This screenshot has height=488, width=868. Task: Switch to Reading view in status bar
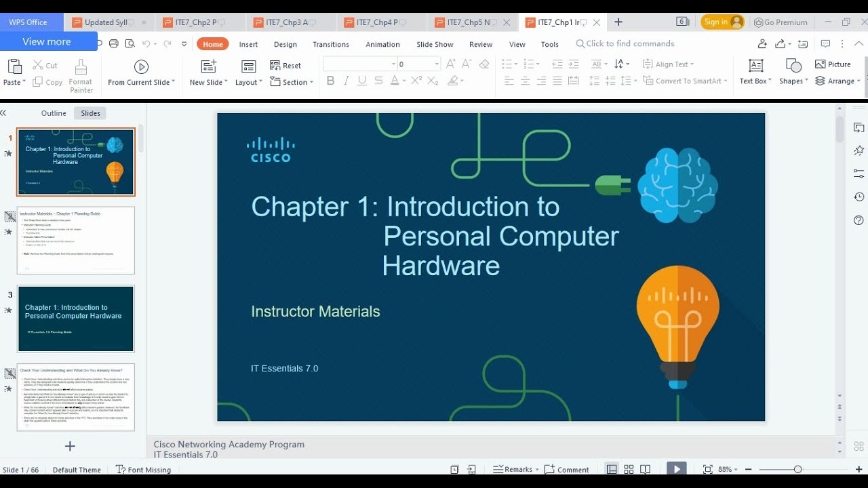645,469
